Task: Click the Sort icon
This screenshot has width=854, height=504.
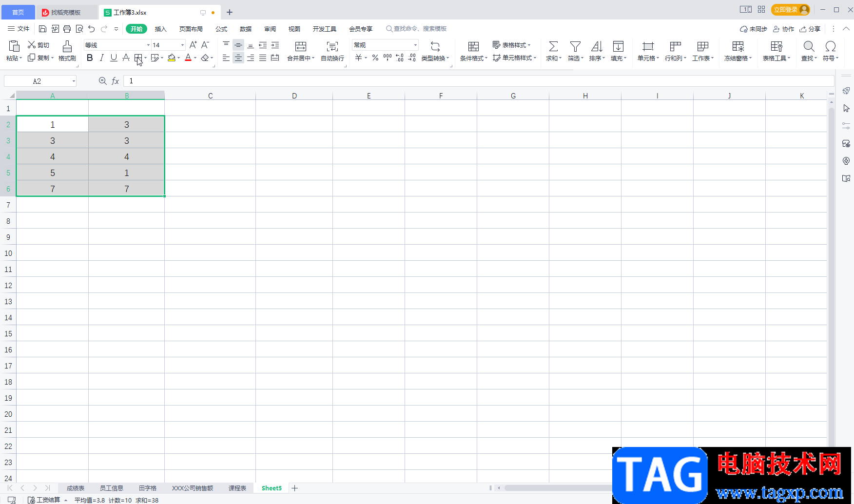Action: click(x=597, y=46)
